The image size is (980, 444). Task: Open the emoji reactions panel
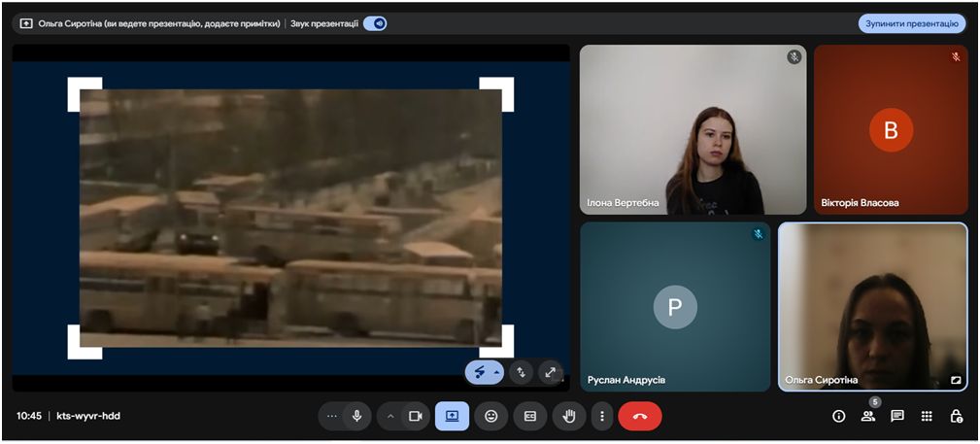[491, 416]
